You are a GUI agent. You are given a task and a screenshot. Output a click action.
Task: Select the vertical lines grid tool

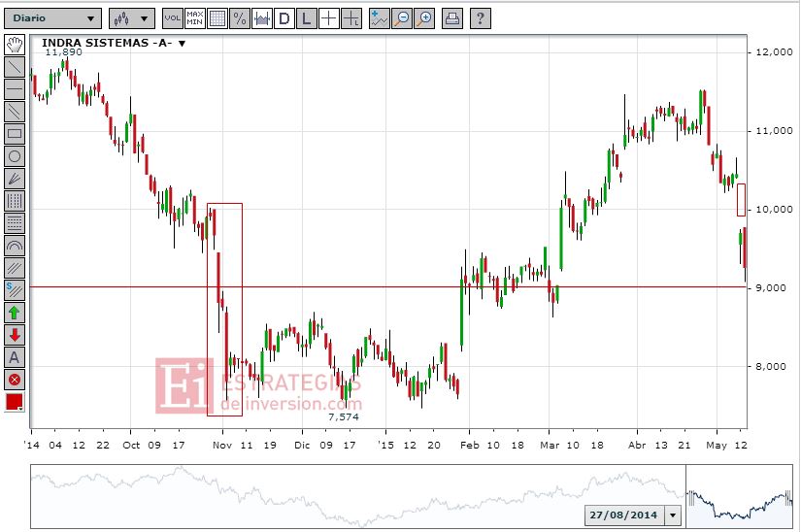click(15, 201)
